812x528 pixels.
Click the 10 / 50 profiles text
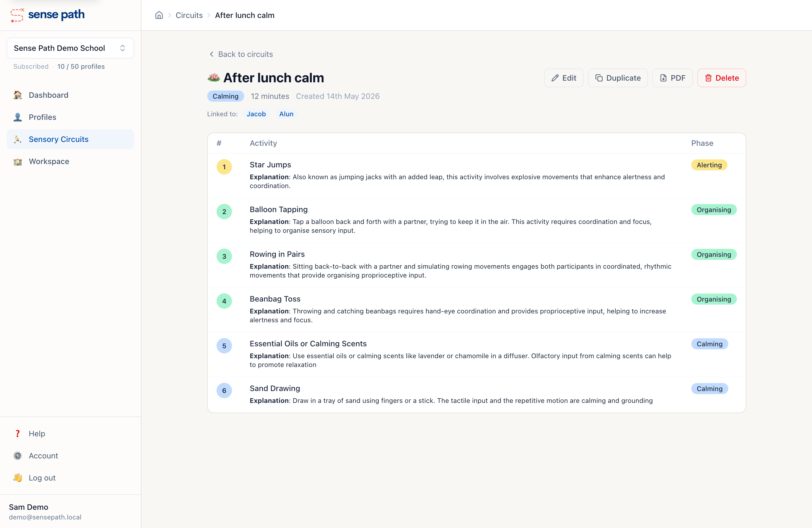click(x=81, y=67)
